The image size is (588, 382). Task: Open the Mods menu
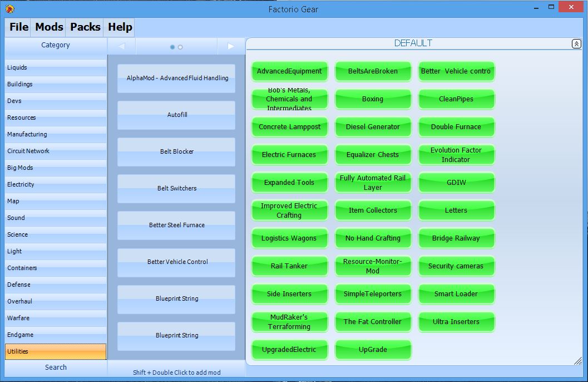pos(49,27)
